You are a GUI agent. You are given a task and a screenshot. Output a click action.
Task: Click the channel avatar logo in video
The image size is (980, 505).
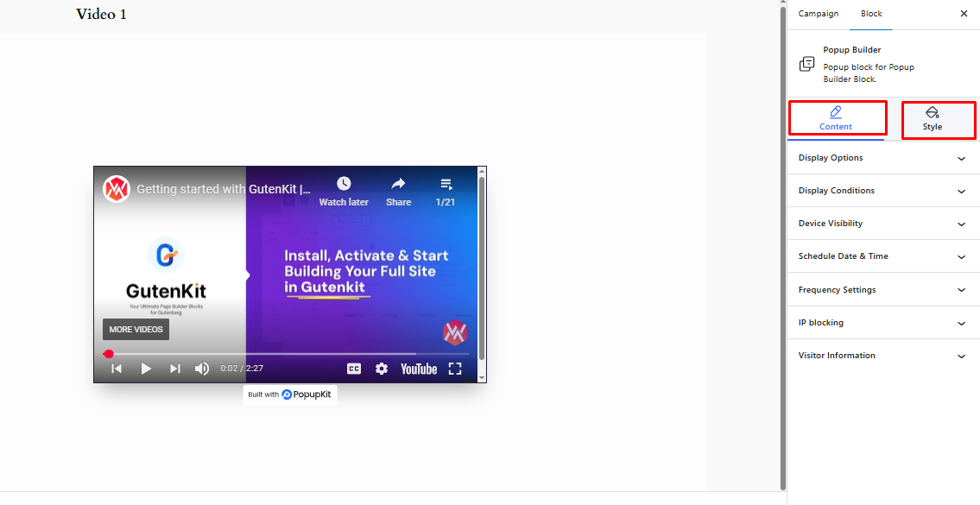[x=117, y=189]
